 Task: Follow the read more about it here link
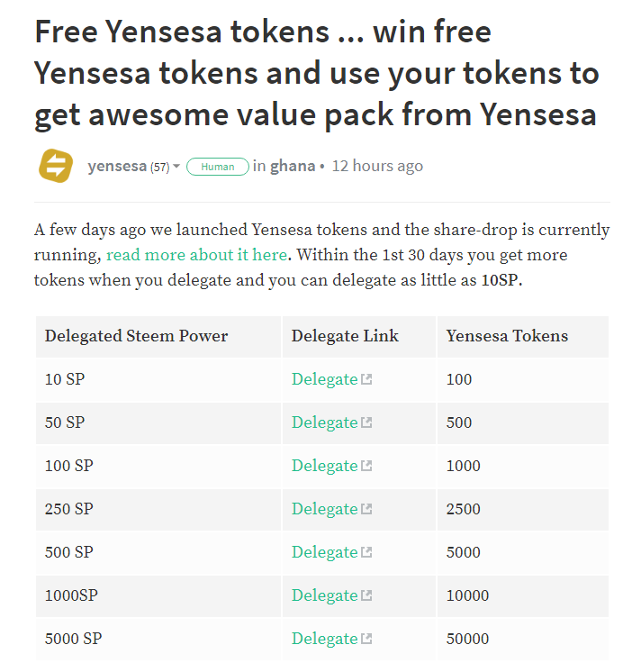(196, 255)
